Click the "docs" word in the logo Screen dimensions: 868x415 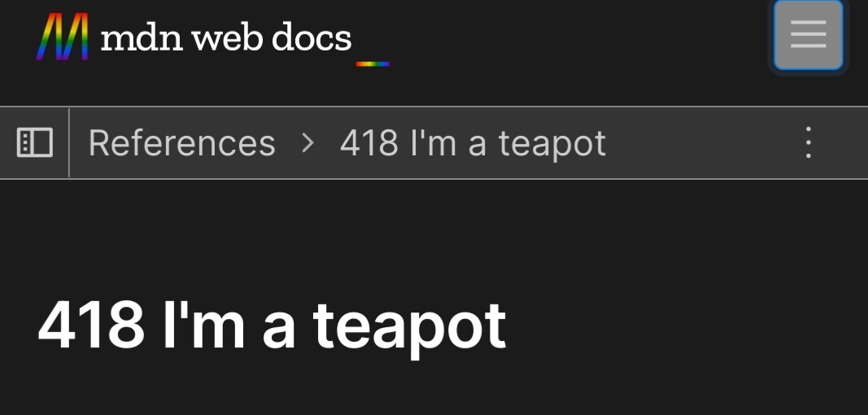pos(312,37)
